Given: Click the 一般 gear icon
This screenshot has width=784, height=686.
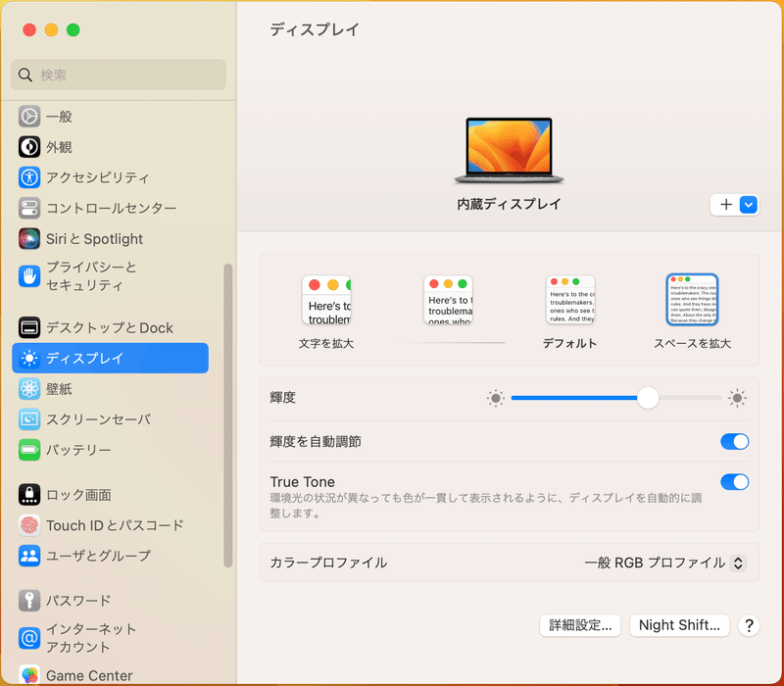Looking at the screenshot, I should [29, 117].
